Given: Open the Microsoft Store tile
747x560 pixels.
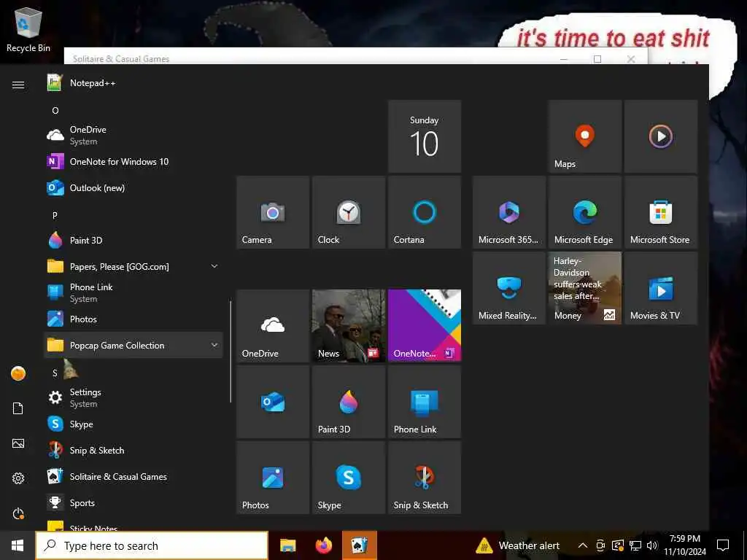Looking at the screenshot, I should [661, 212].
